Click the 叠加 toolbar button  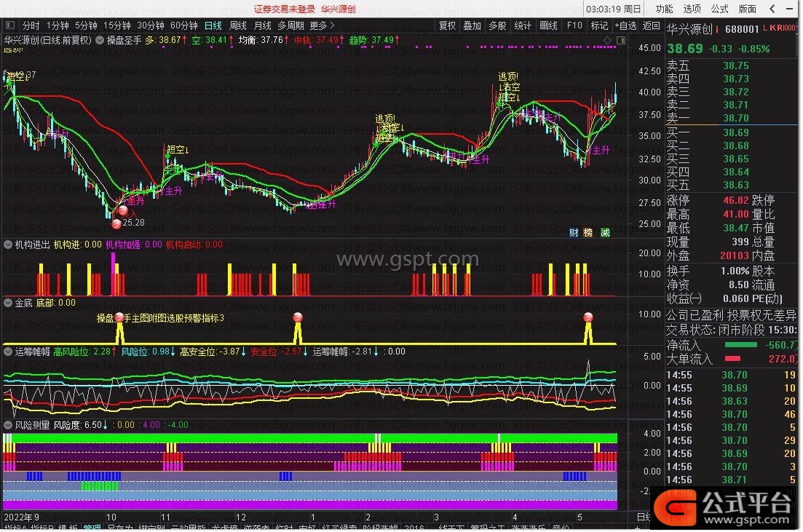pos(472,25)
